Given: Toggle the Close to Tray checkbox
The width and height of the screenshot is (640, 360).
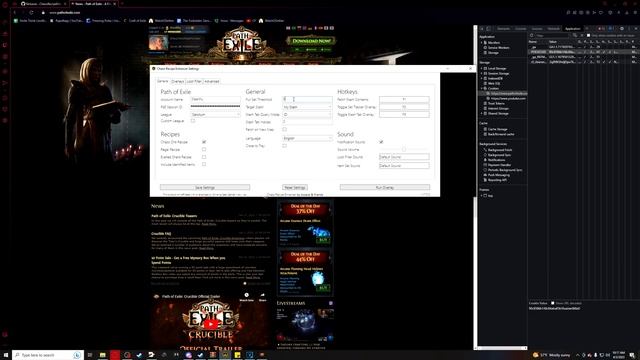Looking at the screenshot, I should pyautogui.click(x=284, y=146).
